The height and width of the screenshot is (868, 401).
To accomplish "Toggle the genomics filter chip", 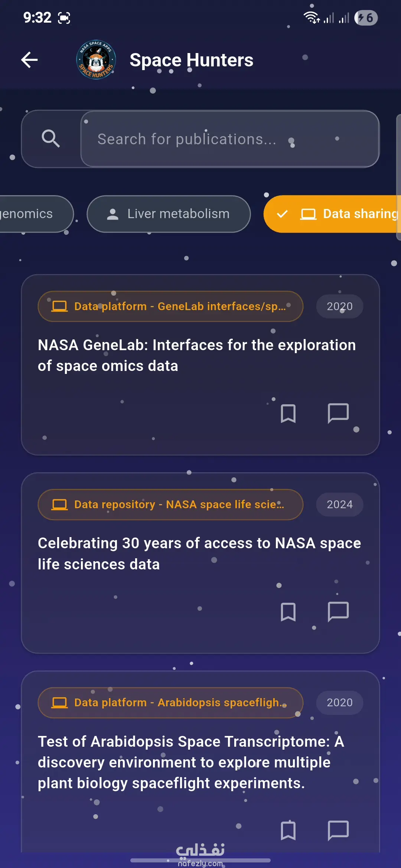I will click(x=35, y=214).
